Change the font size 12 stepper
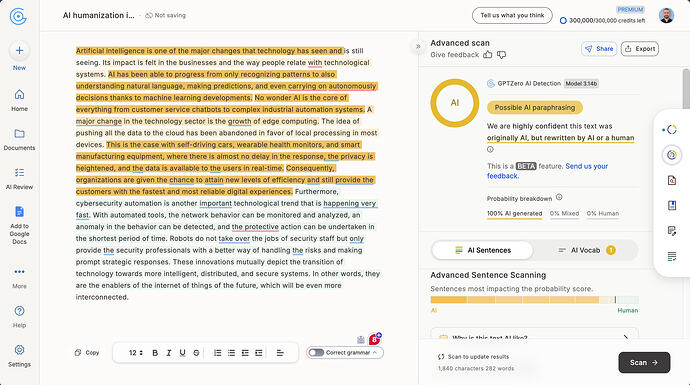 tap(136, 353)
